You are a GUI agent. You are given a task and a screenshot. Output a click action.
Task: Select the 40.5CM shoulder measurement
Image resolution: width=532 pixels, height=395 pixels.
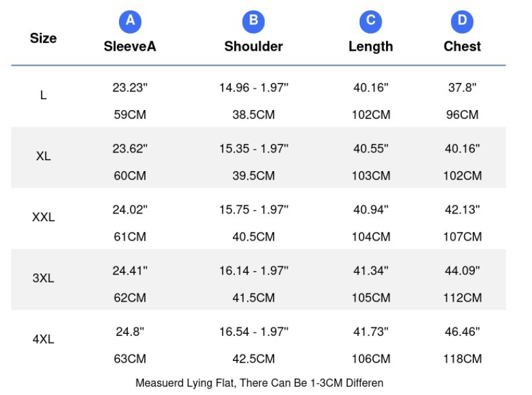(253, 237)
